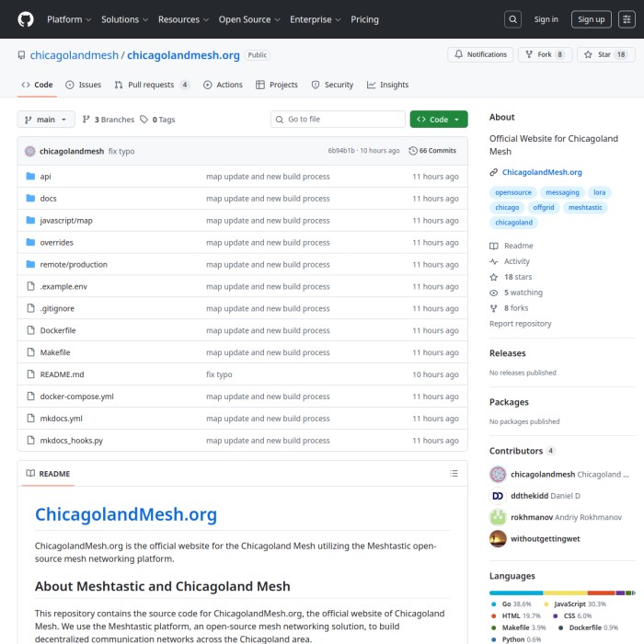The height and width of the screenshot is (644, 644).
Task: Click the GitHub logo icon
Action: click(25, 19)
